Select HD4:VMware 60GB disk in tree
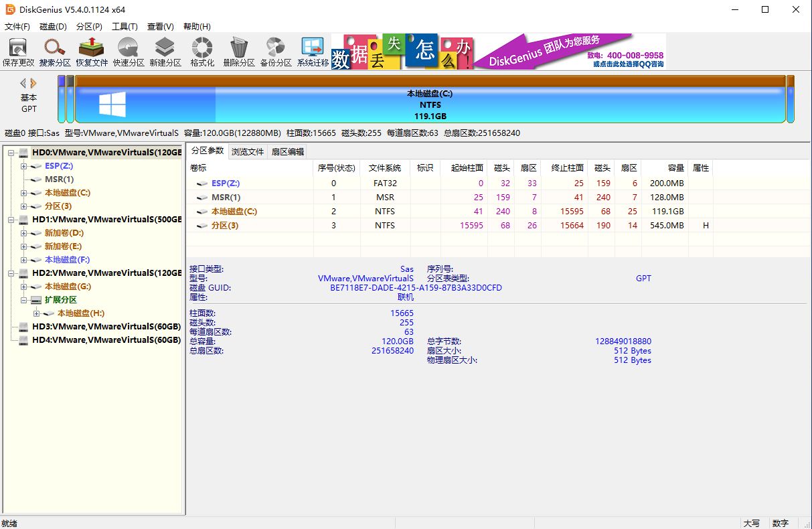812x529 pixels. coord(106,340)
